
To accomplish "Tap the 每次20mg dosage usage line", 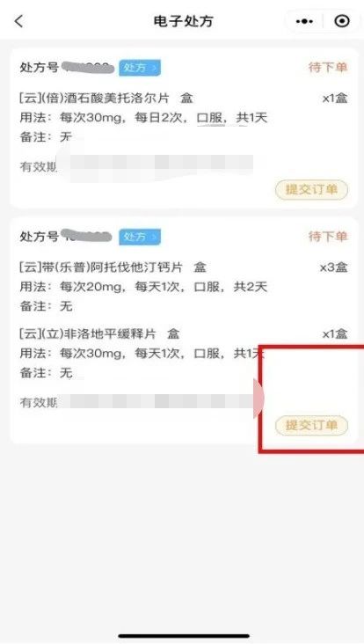I will coord(143,287).
